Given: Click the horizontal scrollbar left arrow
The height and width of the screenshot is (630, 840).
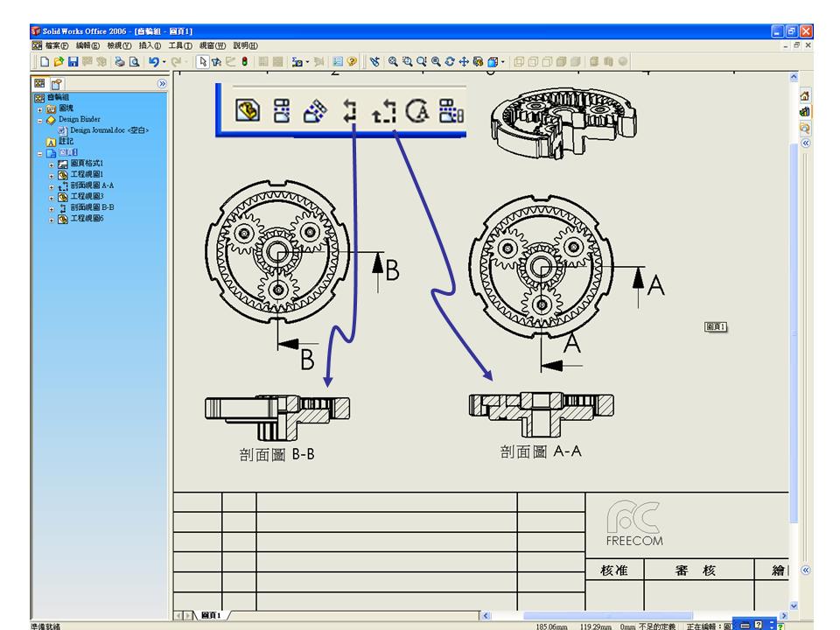Looking at the screenshot, I should coord(486,615).
